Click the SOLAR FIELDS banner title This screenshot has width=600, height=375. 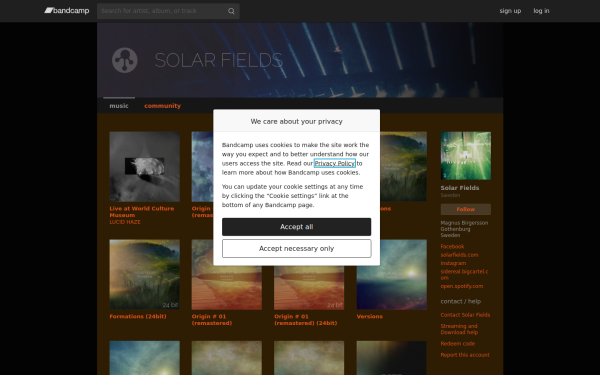[x=218, y=60]
